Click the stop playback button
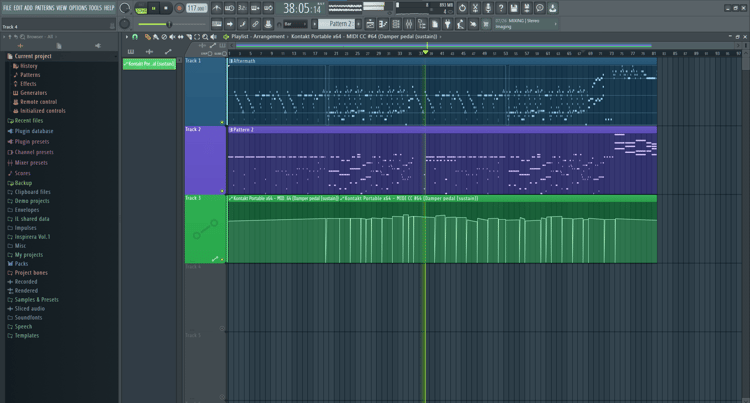750x403 pixels. pyautogui.click(x=166, y=8)
